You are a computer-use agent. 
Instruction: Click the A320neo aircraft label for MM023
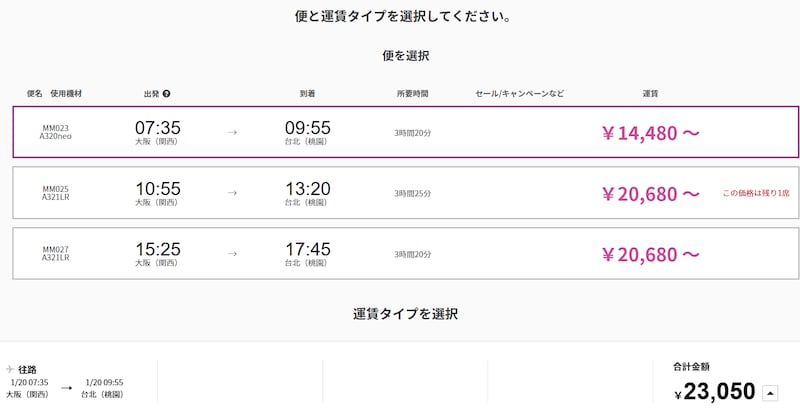pyautogui.click(x=55, y=137)
